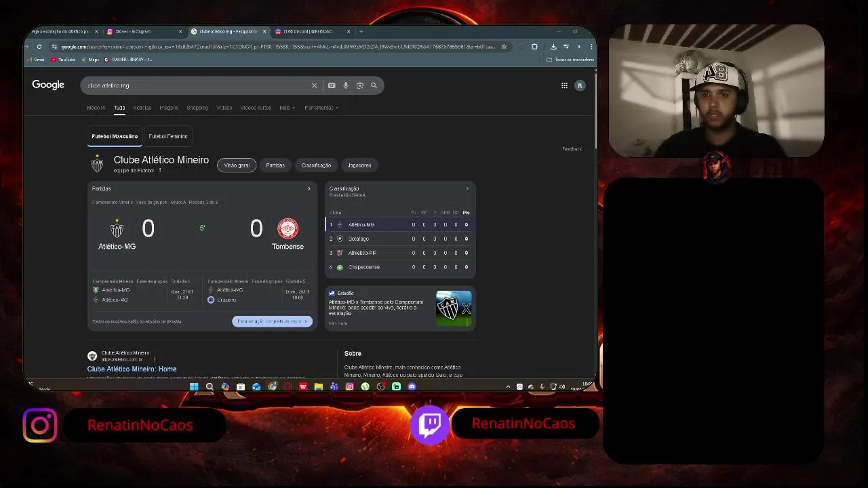Open Estadão news article thumbnail
Screen dimensions: 868x488
tap(454, 308)
